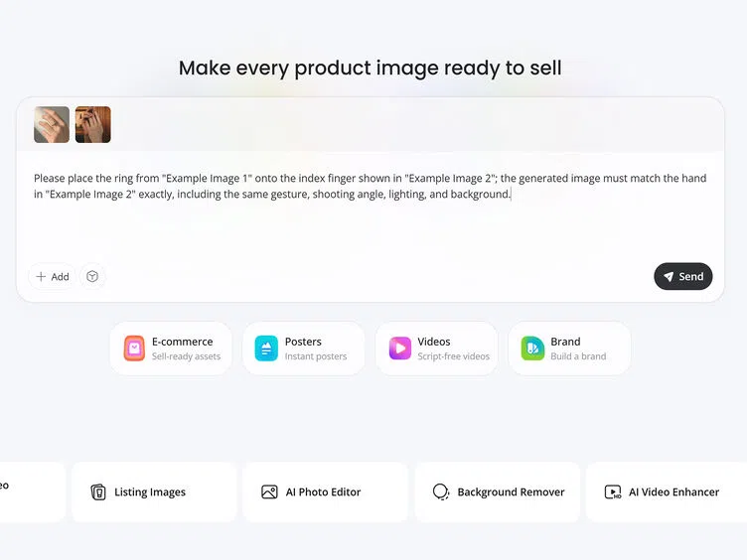The width and height of the screenshot is (747, 560).
Task: Open the E-commerce Sell-ready assets card
Action: pos(171,349)
